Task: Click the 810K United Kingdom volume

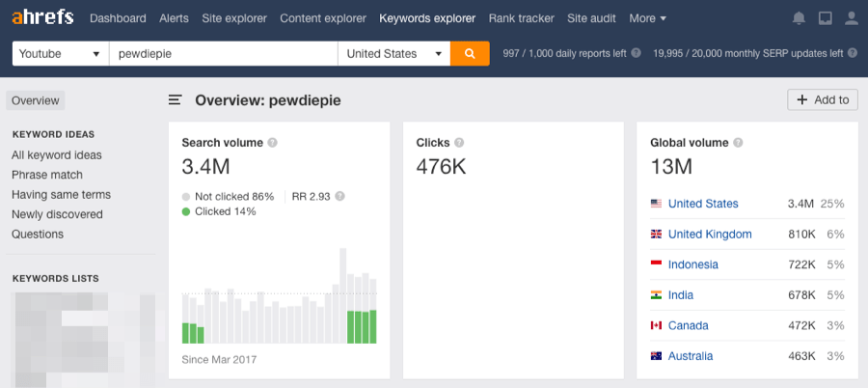Action: pyautogui.click(x=801, y=234)
